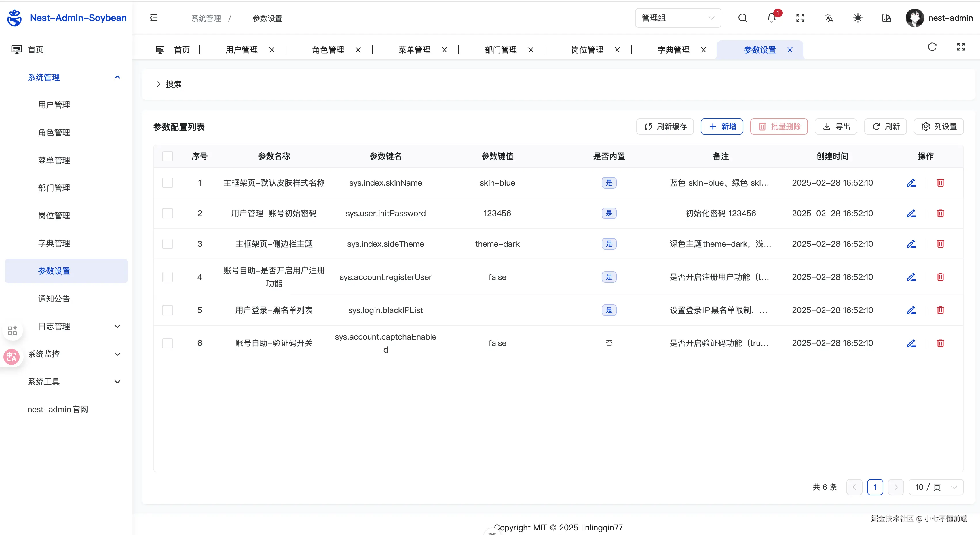The width and height of the screenshot is (980, 535).
Task: Open the 管理组 dropdown
Action: [x=677, y=18]
